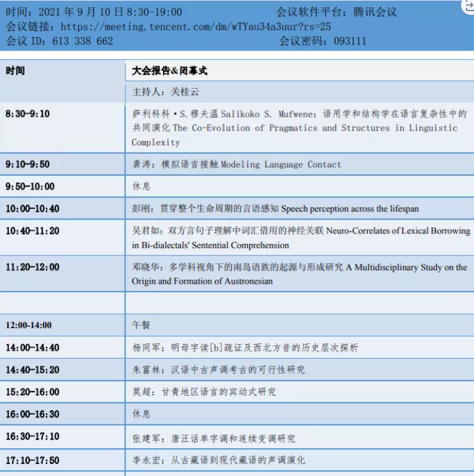The height and width of the screenshot is (476, 474).
Task: Click the Austronesian origin study talk entry
Action: (298, 274)
